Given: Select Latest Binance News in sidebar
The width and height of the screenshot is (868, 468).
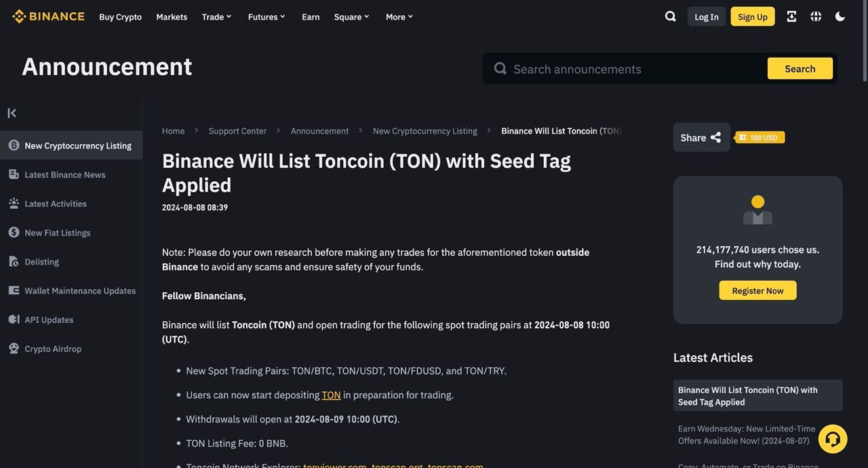Looking at the screenshot, I should [x=65, y=174].
